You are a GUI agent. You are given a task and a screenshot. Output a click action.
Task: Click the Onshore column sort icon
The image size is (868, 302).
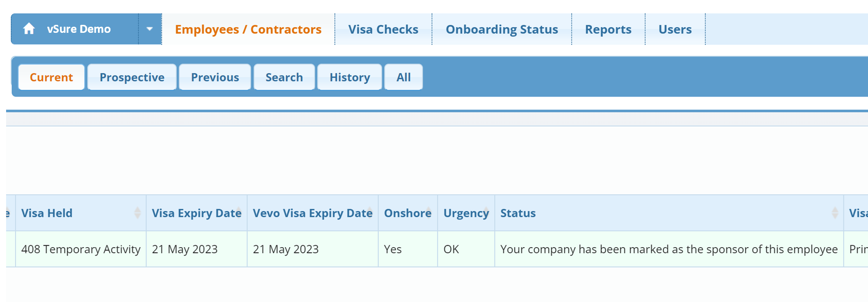pyautogui.click(x=429, y=213)
